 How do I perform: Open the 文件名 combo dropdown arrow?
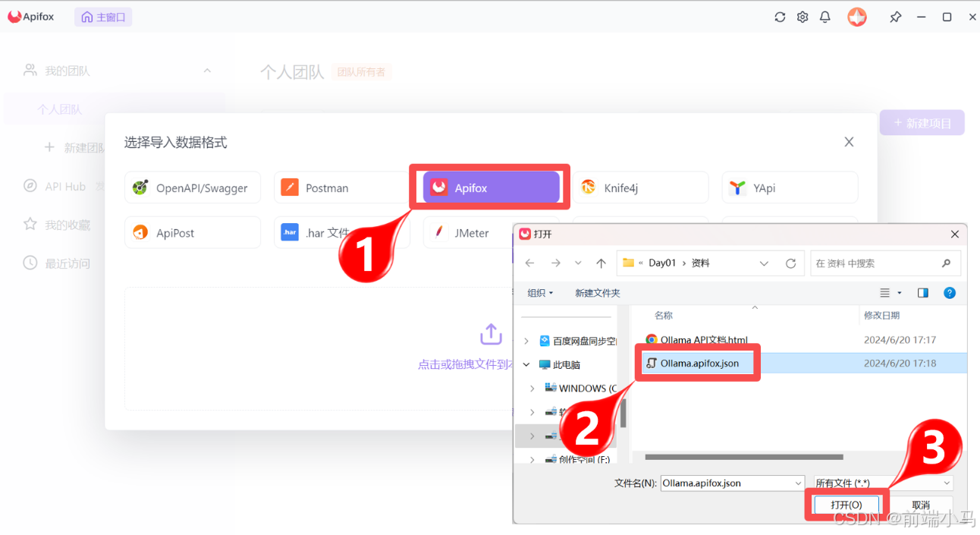click(x=798, y=483)
